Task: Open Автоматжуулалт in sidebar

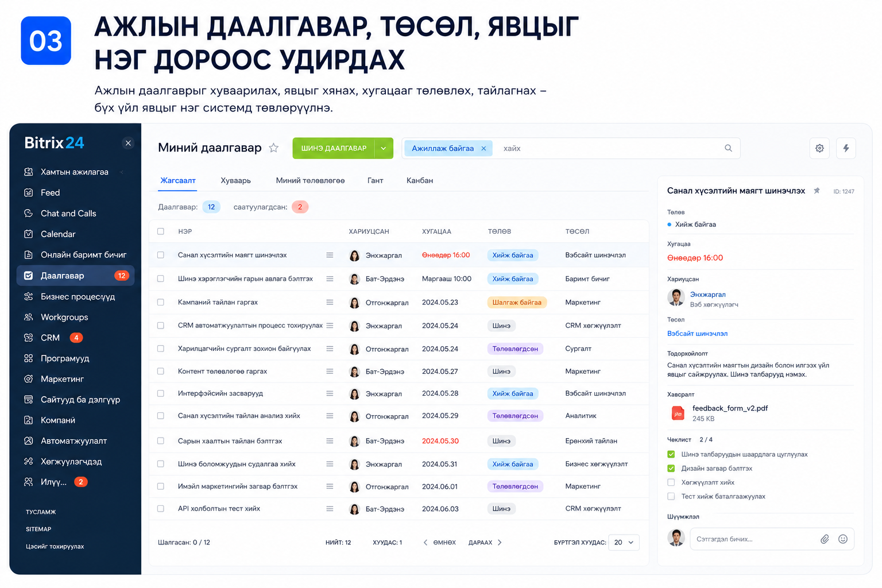Action: 73,442
